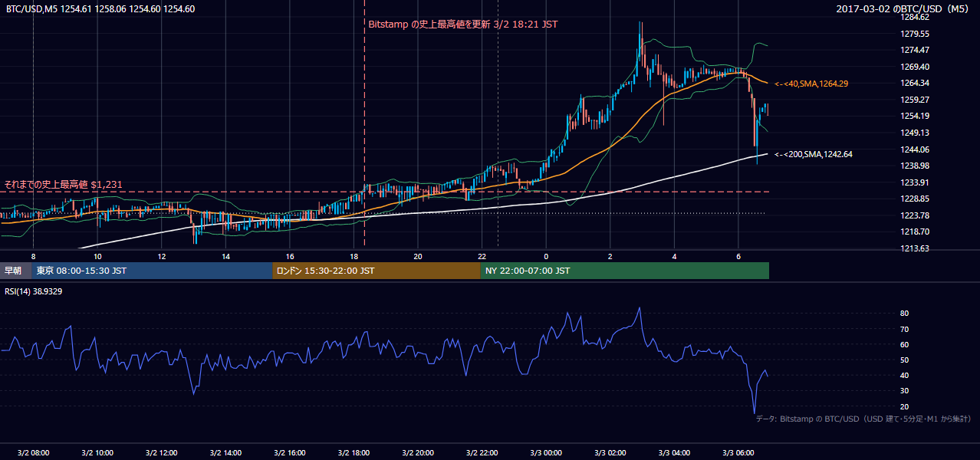The width and height of the screenshot is (980, 460).
Task: Select the Bitstamp all-time high annotation label
Action: (463, 25)
